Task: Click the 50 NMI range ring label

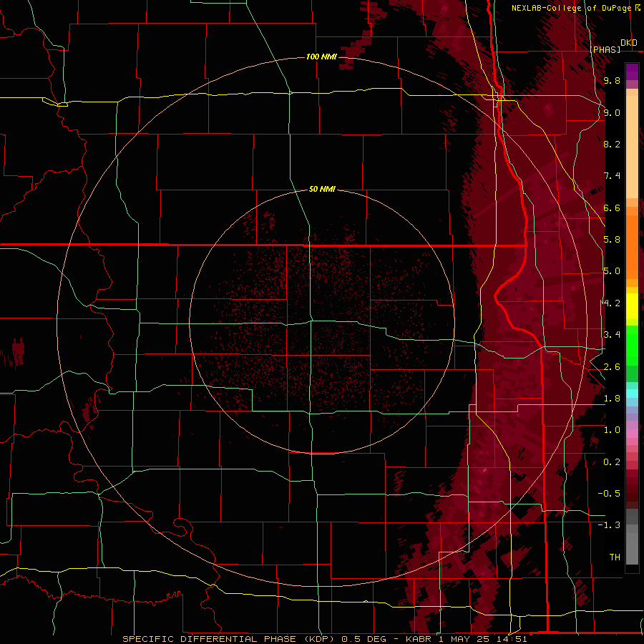Action: tap(323, 189)
